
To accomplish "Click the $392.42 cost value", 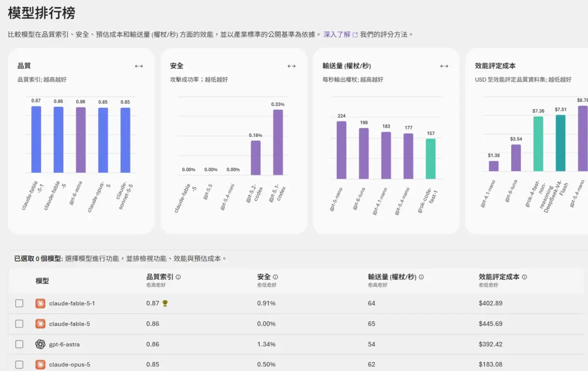I will click(x=490, y=345).
